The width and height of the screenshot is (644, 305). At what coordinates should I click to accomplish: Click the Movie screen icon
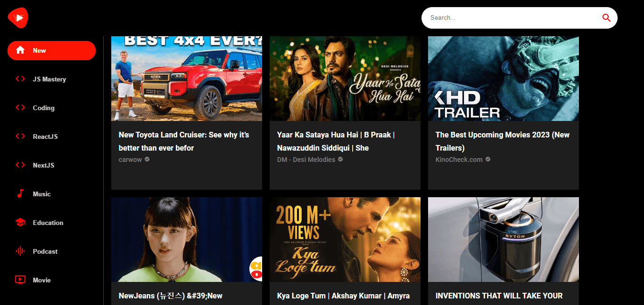coord(20,280)
